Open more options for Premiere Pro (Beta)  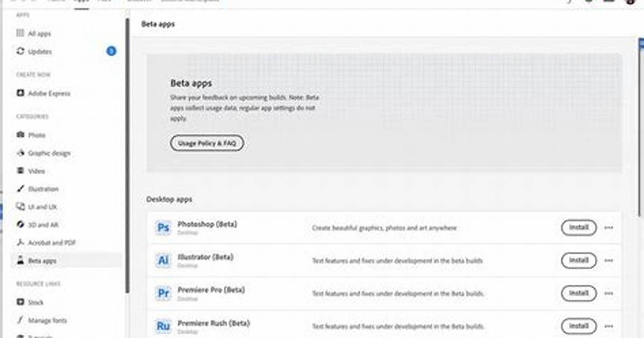click(608, 293)
